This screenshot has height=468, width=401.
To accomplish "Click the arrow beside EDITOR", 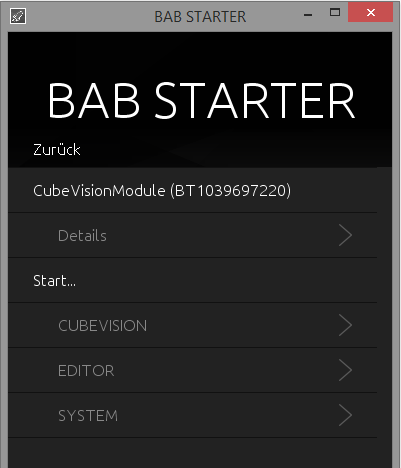I will (345, 370).
